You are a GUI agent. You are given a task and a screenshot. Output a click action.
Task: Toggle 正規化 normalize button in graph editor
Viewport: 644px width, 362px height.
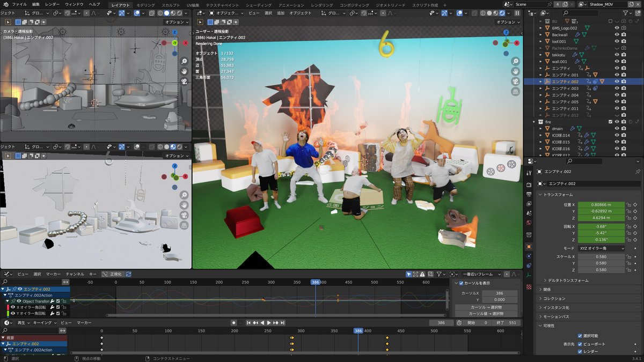coord(112,274)
